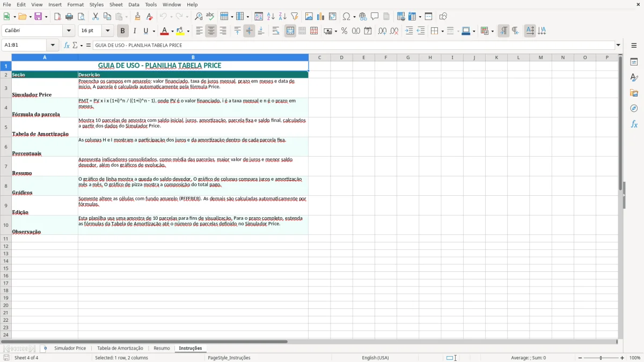Open Function Wizard next to Name Box

click(67, 46)
